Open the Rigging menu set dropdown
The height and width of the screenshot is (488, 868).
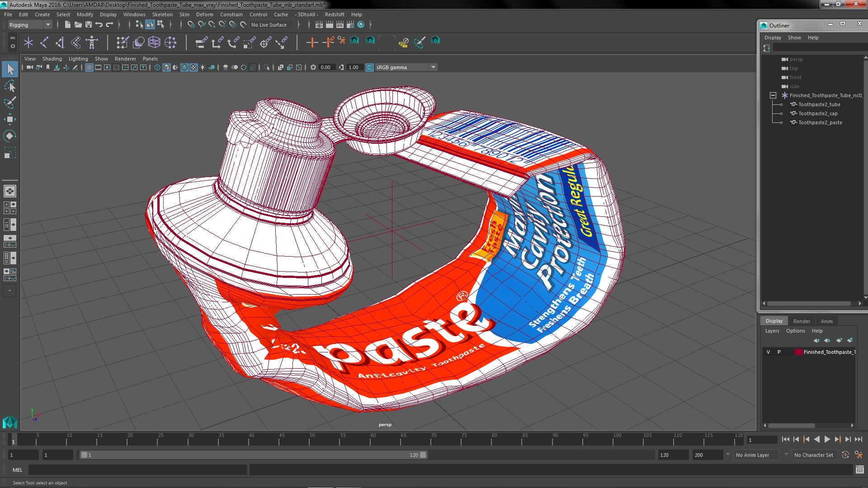[30, 25]
